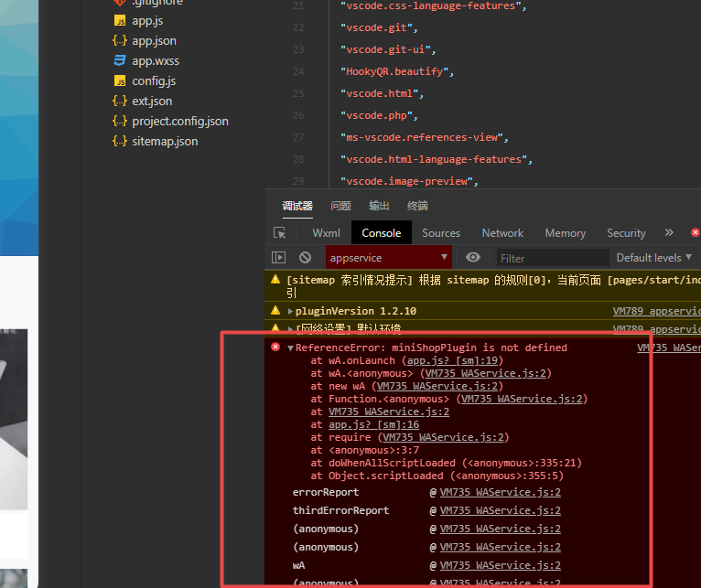Toggle the console sidebar panel icon
The width and height of the screenshot is (701, 588).
coord(279,258)
